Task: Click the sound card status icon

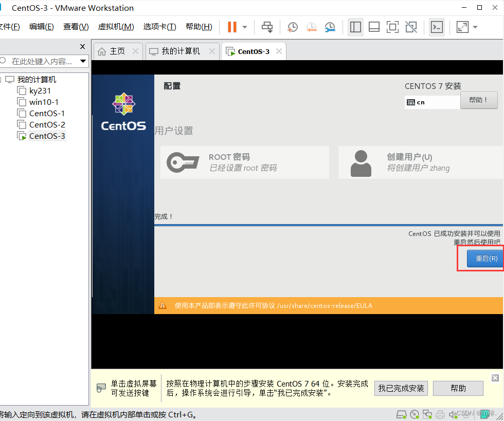Action: pos(453,414)
